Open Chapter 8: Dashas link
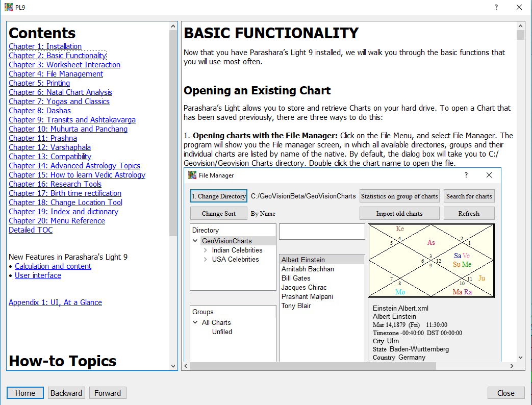The image size is (532, 405). pos(40,111)
